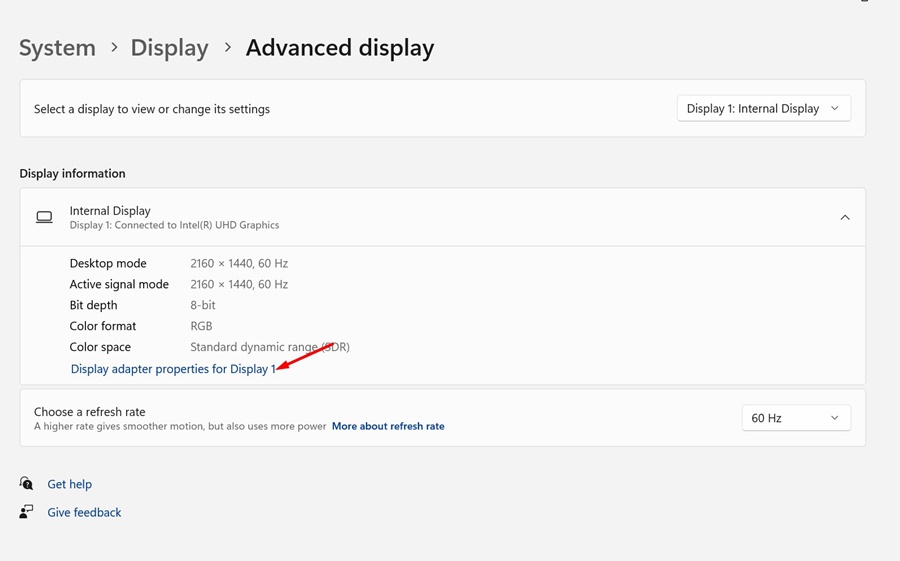Screen dimensions: 900x561
Task: Click the Advanced display page title
Action: [x=340, y=47]
